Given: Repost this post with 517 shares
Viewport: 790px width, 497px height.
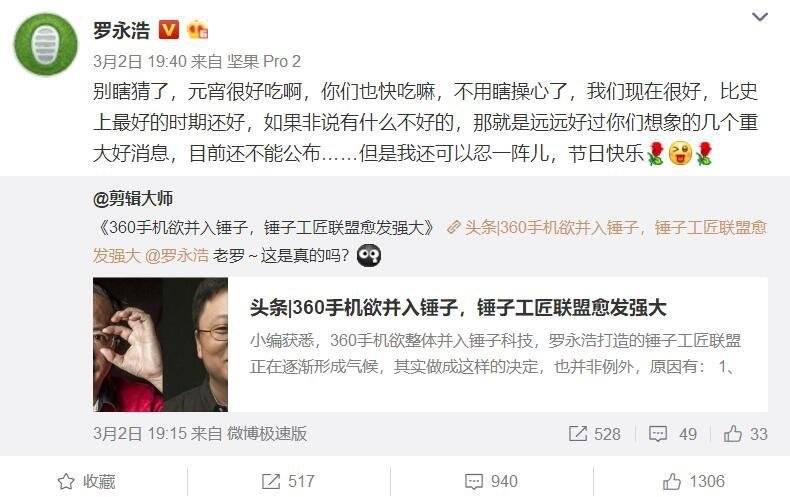Looking at the screenshot, I should 288,481.
